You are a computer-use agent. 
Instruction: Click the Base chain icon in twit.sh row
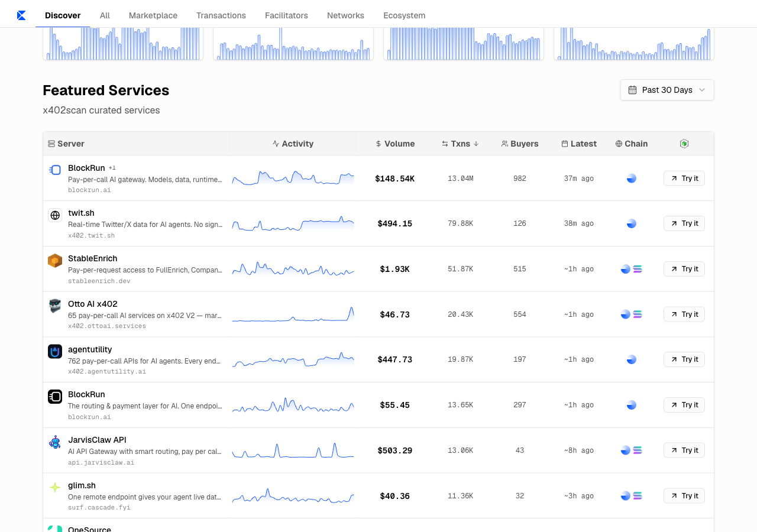[x=632, y=223]
